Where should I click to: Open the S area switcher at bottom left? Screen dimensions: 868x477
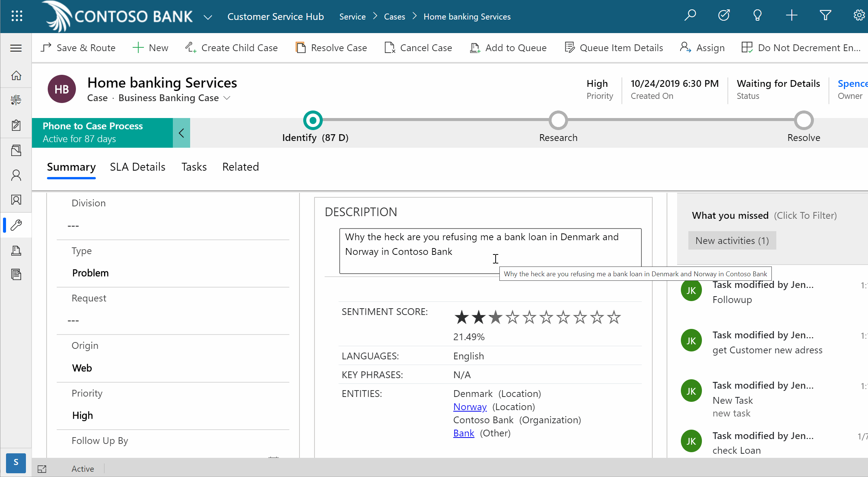coord(16,462)
